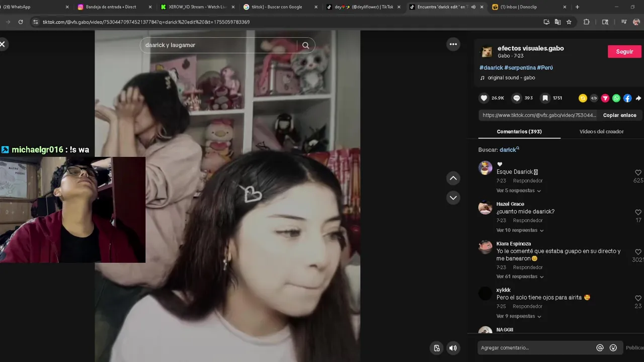The image size is (644, 362).
Task: Send to friends with red arrow icon
Action: 605,98
